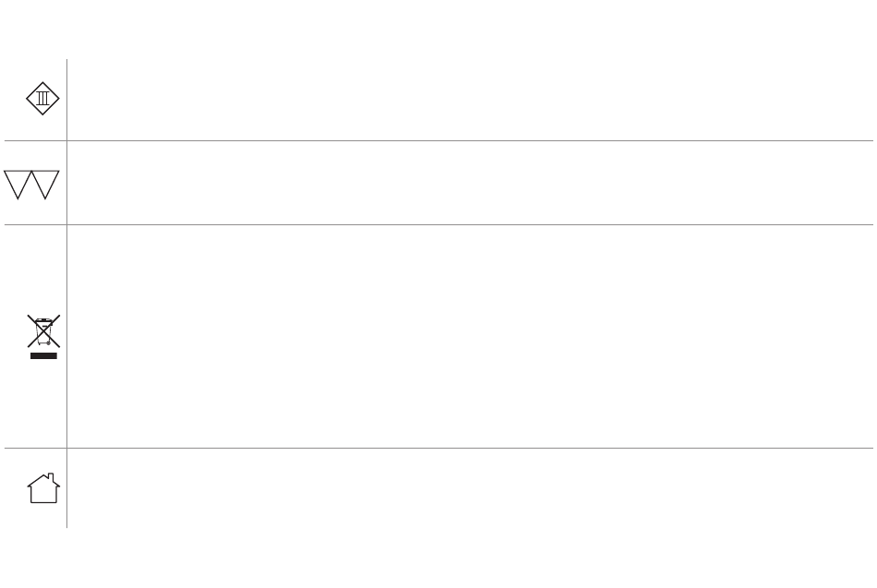Click the horizontal line above the house row

tap(438, 448)
